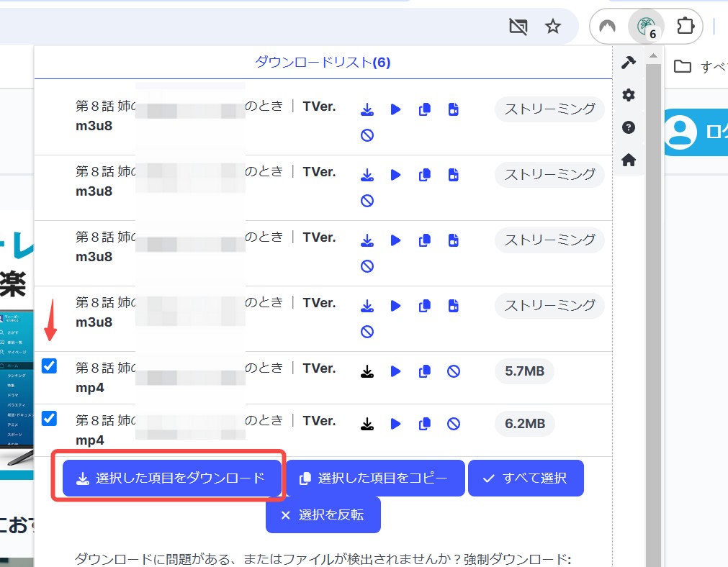Image resolution: width=728 pixels, height=567 pixels.
Task: Play the third m3u8 stream
Action: [395, 240]
